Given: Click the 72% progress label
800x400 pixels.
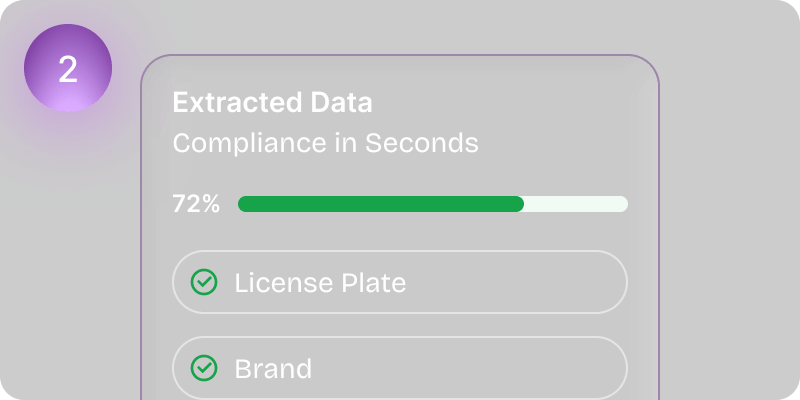Looking at the screenshot, I should [x=196, y=204].
